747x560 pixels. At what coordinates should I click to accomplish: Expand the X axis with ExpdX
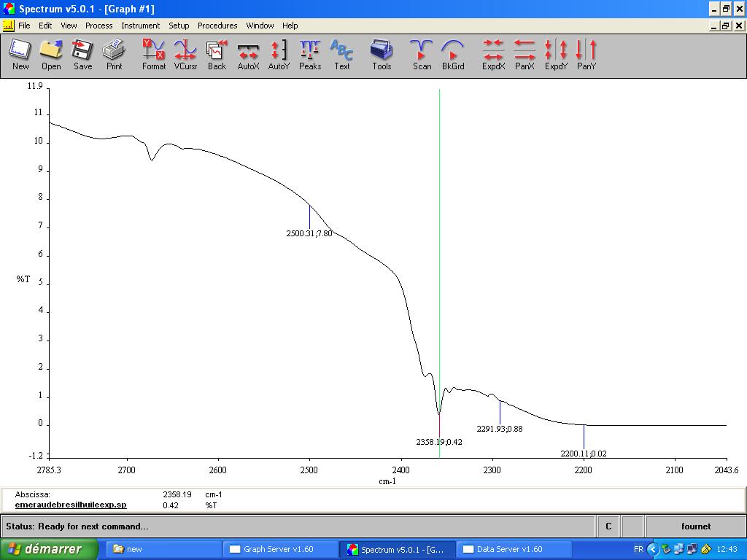[x=494, y=55]
